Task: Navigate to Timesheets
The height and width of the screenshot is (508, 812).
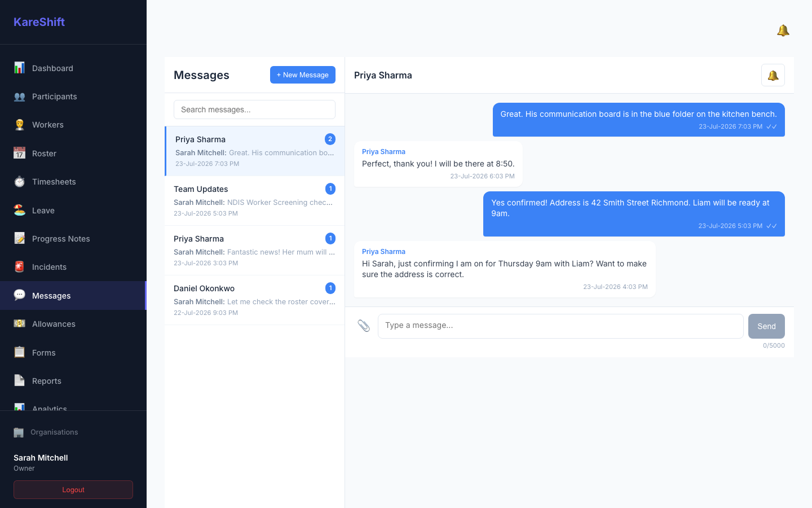Action: [73, 182]
